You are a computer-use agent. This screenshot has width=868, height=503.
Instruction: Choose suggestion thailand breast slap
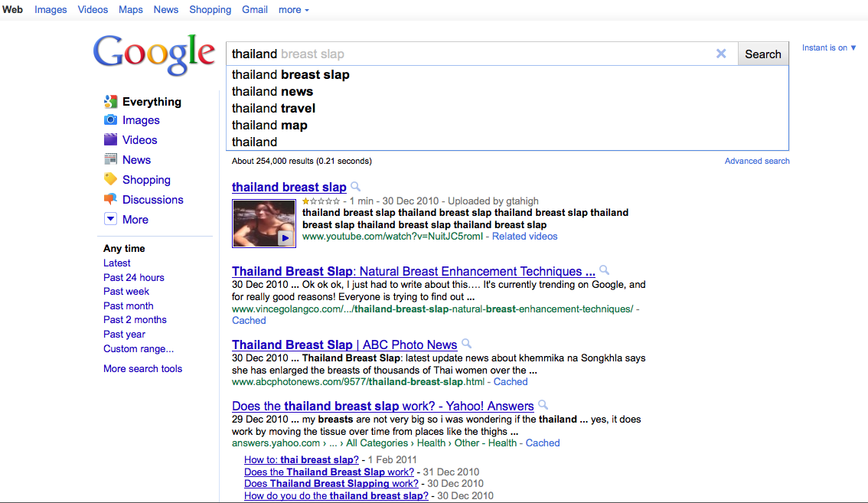pos(507,75)
